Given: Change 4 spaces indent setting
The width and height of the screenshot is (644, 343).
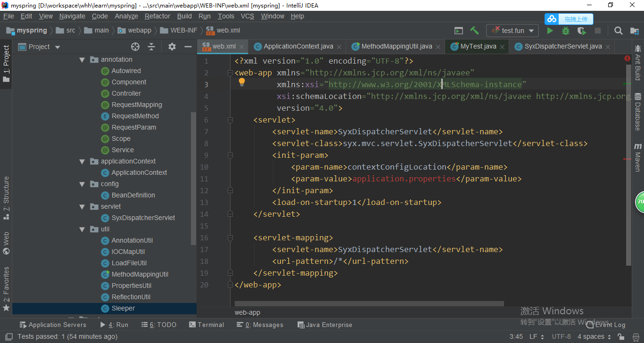Looking at the screenshot, I should click(x=594, y=337).
